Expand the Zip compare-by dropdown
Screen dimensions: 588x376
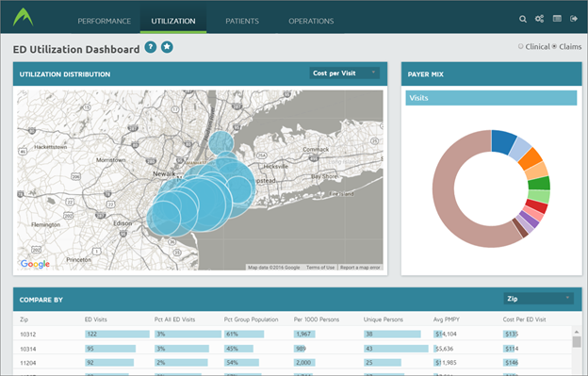538,299
